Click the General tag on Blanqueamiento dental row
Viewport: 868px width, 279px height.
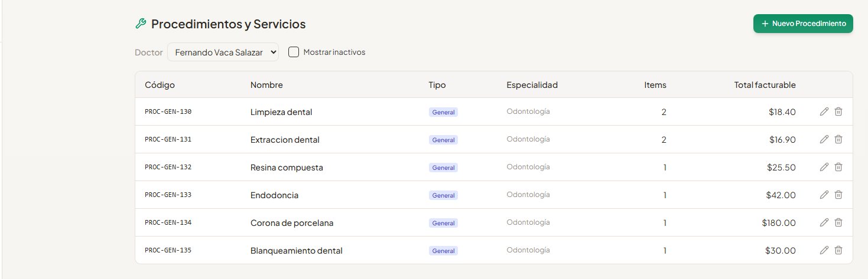point(443,251)
